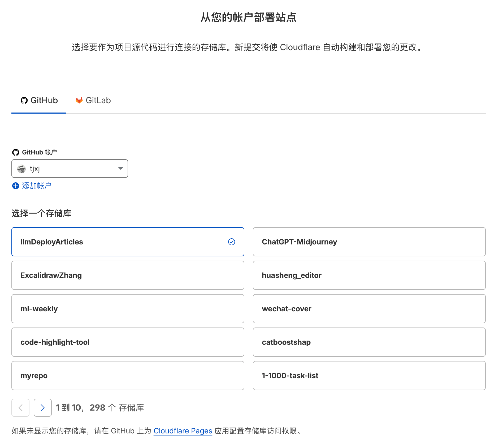Select the ChatGPT-Midjourney repository

coord(369,242)
